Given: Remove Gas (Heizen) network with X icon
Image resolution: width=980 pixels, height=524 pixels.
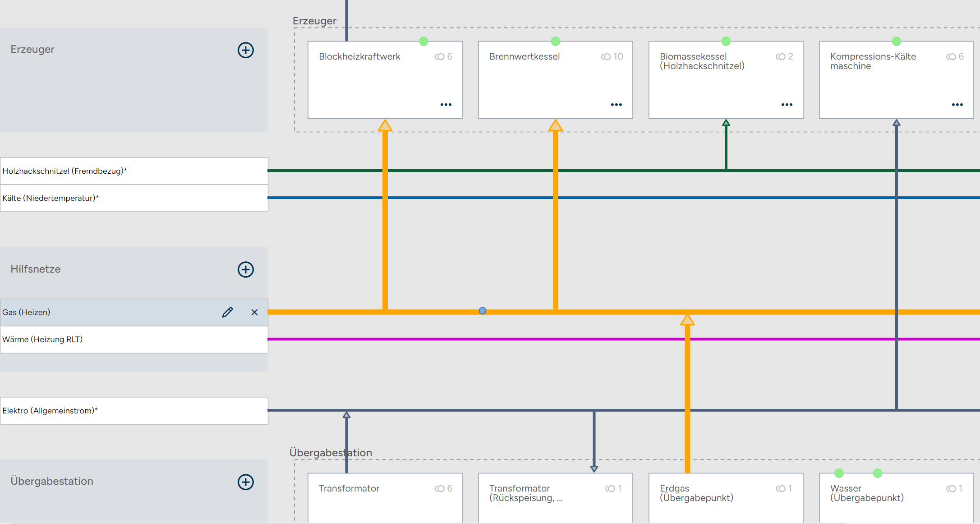Looking at the screenshot, I should point(254,312).
